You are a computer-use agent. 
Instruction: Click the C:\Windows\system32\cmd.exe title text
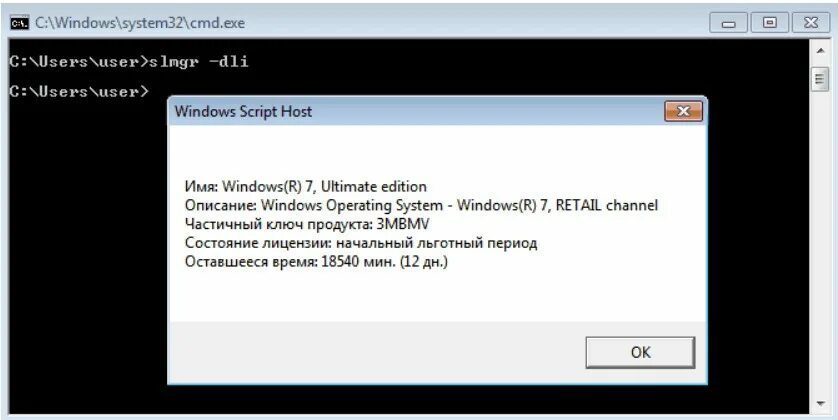[140, 22]
